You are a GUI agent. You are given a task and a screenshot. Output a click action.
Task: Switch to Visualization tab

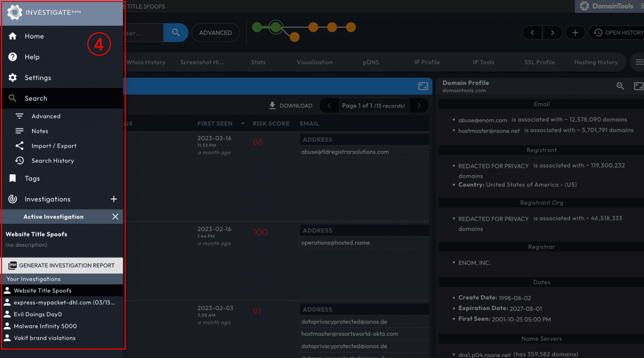click(x=315, y=62)
